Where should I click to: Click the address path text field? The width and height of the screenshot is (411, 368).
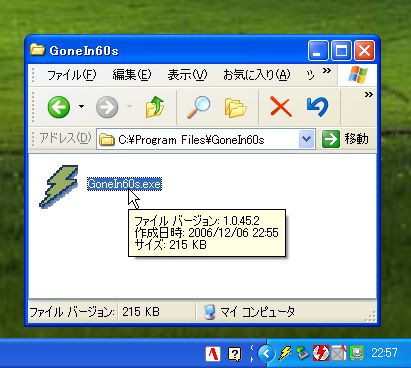click(198, 139)
